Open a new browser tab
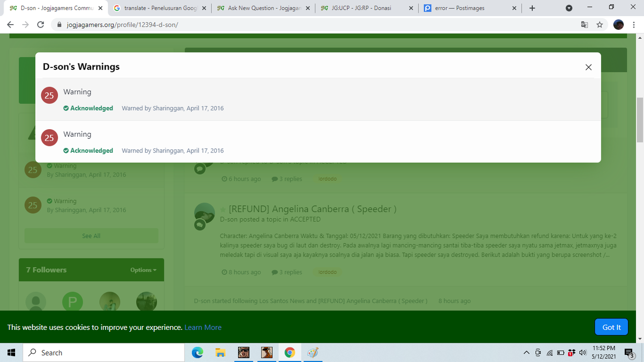The width and height of the screenshot is (644, 362). [532, 8]
